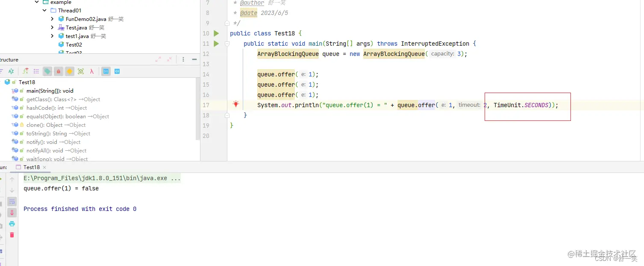The width and height of the screenshot is (644, 266).
Task: Click the Down stack trace arrow in Run
Action: (x=12, y=190)
